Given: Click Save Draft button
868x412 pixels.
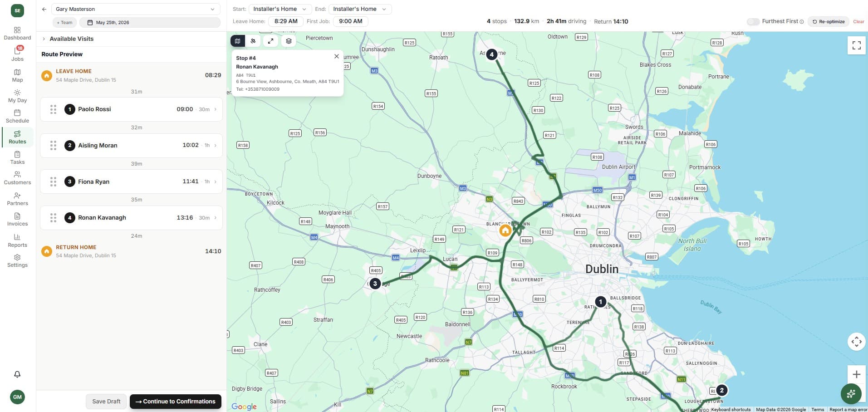Looking at the screenshot, I should pos(106,402).
